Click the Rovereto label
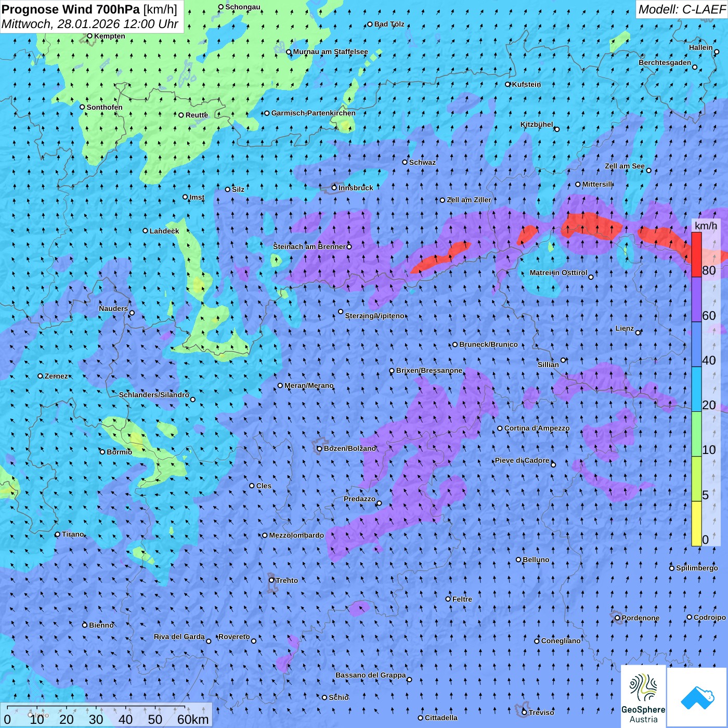728x728 pixels. pyautogui.click(x=234, y=636)
